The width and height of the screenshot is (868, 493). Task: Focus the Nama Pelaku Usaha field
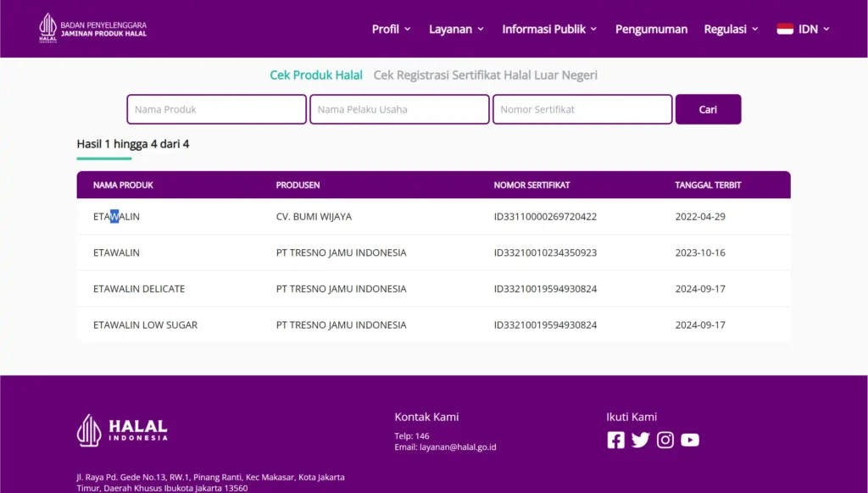point(400,109)
